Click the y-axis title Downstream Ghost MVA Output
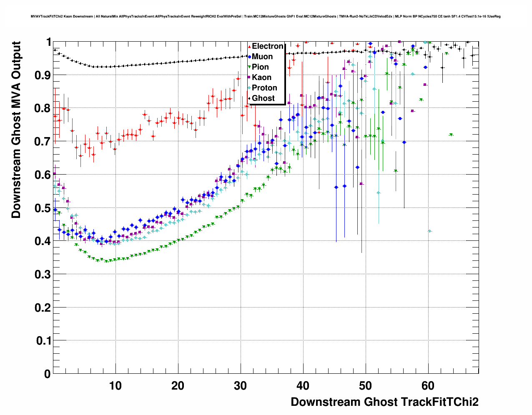The image size is (532, 415). [x=16, y=130]
